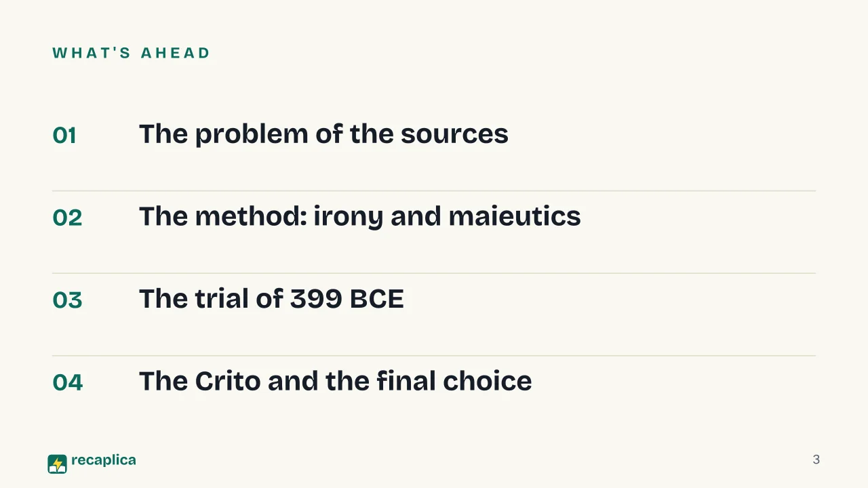Click the recaplica logo icon
This screenshot has width=868, height=488.
57,464
